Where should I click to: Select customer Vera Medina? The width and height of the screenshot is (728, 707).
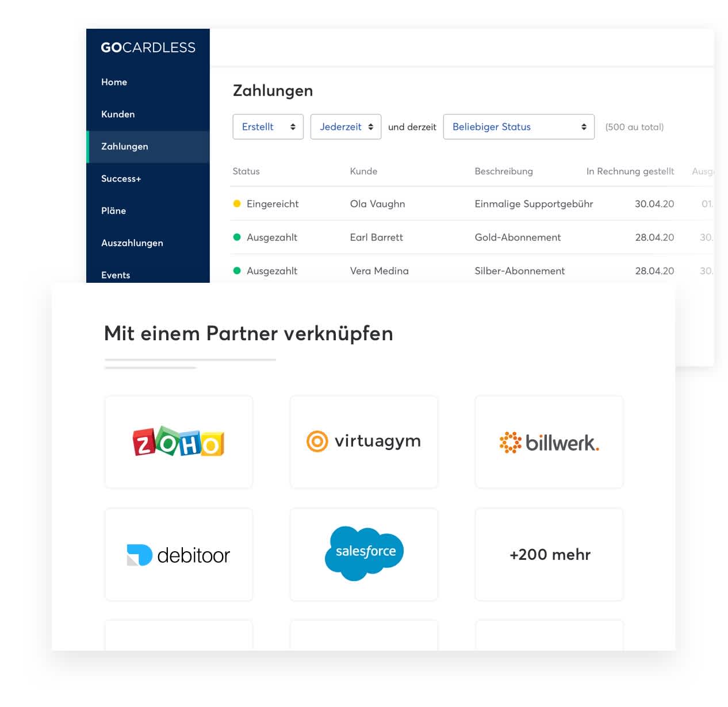(379, 271)
